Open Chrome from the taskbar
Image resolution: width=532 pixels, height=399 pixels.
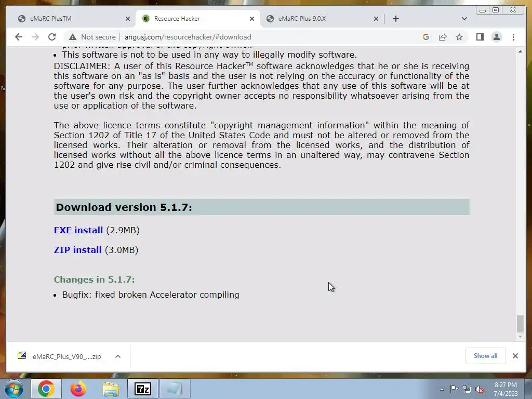[46, 389]
